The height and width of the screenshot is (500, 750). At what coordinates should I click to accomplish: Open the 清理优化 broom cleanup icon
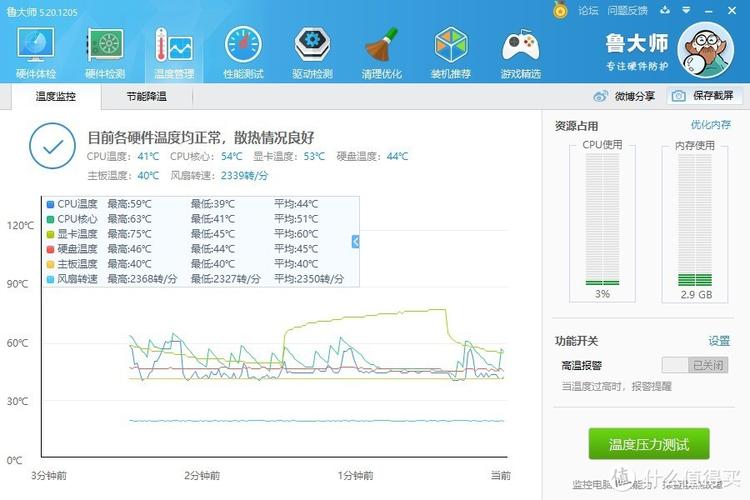coord(381,48)
